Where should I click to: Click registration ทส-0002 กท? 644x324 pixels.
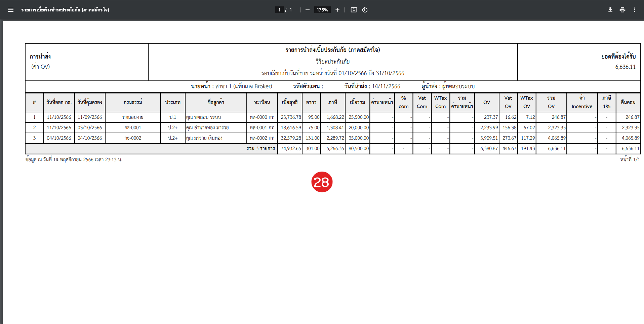262,138
